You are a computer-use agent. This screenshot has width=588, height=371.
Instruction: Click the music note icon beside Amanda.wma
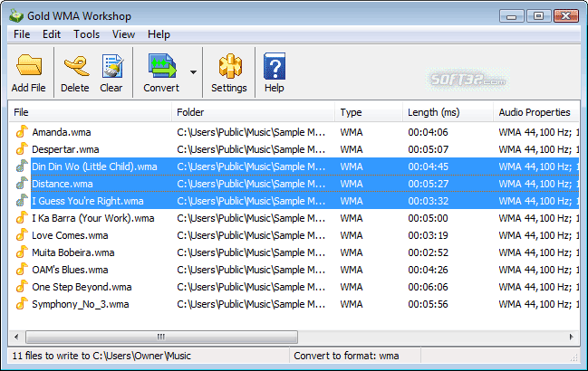click(x=22, y=132)
